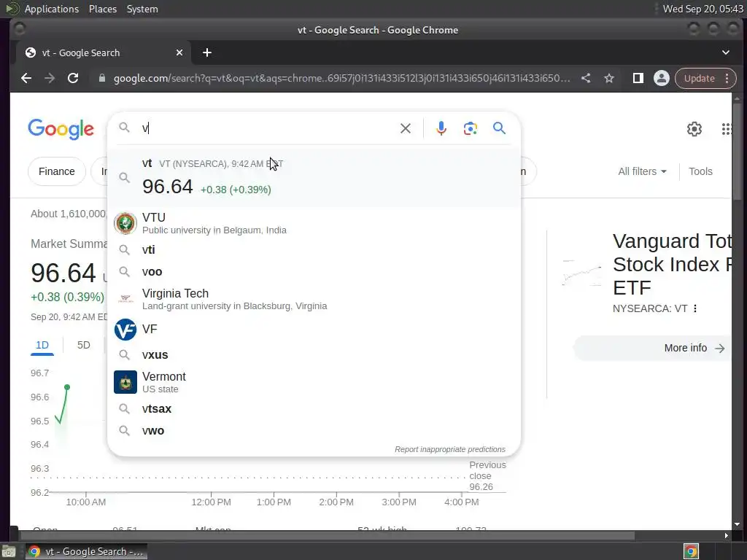This screenshot has width=747, height=560.
Task: Search by image with Google Lens
Action: [471, 128]
